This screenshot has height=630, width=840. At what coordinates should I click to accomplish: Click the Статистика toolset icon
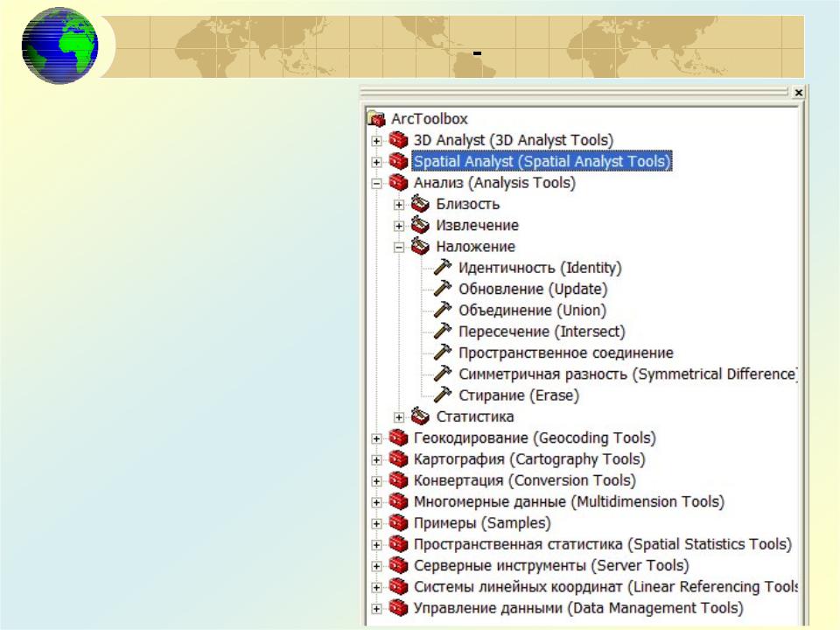pyautogui.click(x=421, y=416)
